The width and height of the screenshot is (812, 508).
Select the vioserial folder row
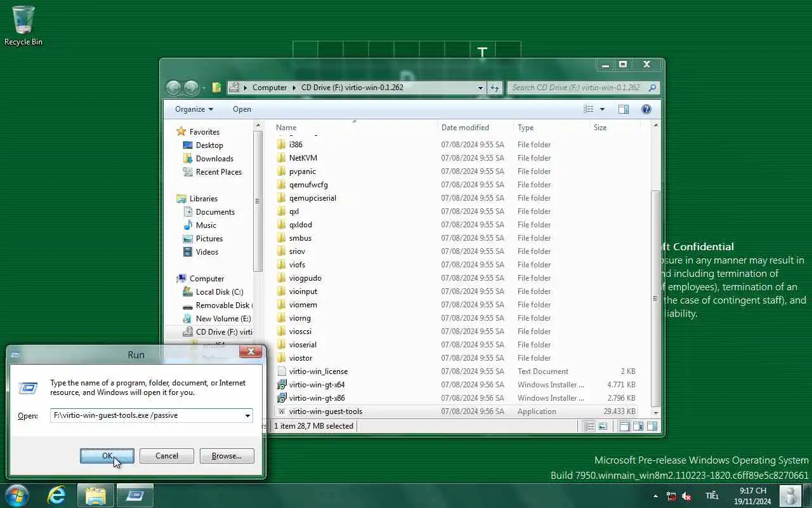pos(456,345)
